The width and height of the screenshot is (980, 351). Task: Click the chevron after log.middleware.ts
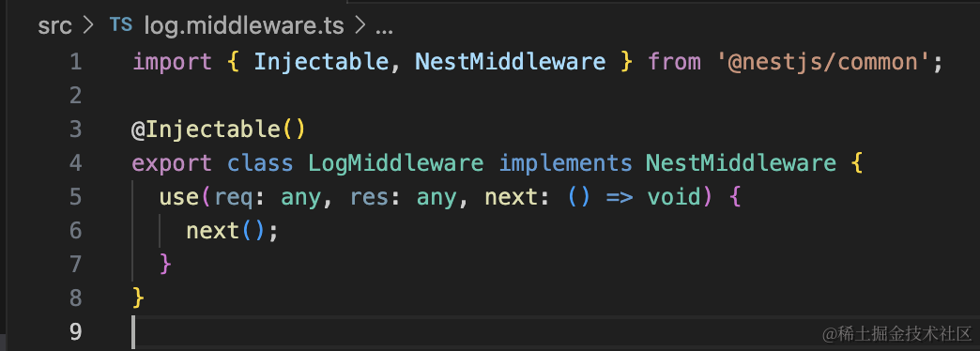click(360, 25)
